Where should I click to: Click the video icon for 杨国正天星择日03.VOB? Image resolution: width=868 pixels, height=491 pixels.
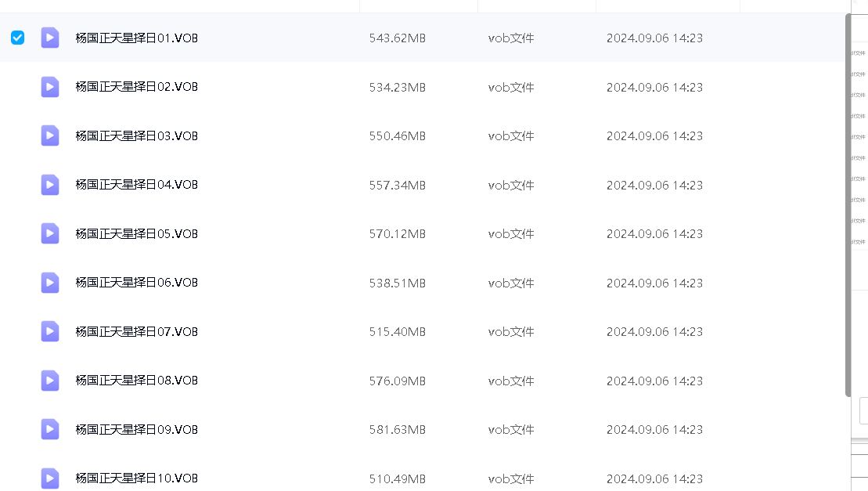(50, 135)
